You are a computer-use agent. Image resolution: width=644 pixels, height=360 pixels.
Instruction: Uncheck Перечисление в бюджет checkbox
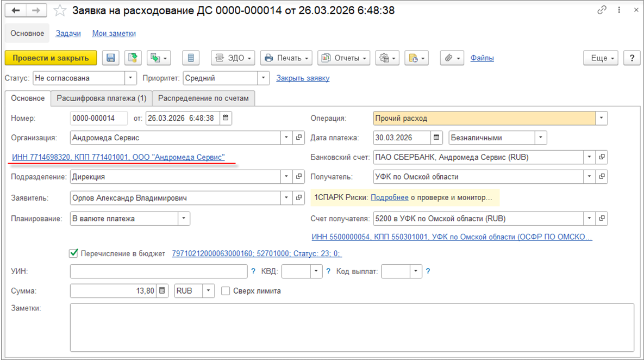pyautogui.click(x=74, y=253)
